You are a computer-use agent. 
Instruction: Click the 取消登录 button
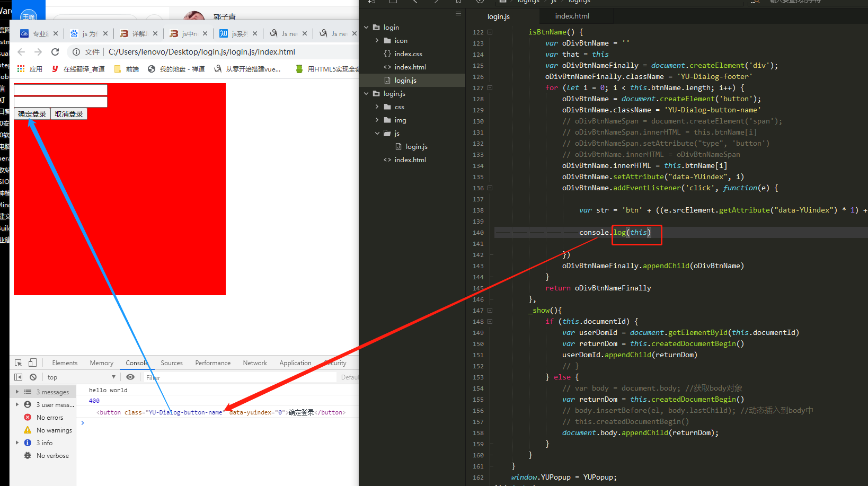coord(69,114)
